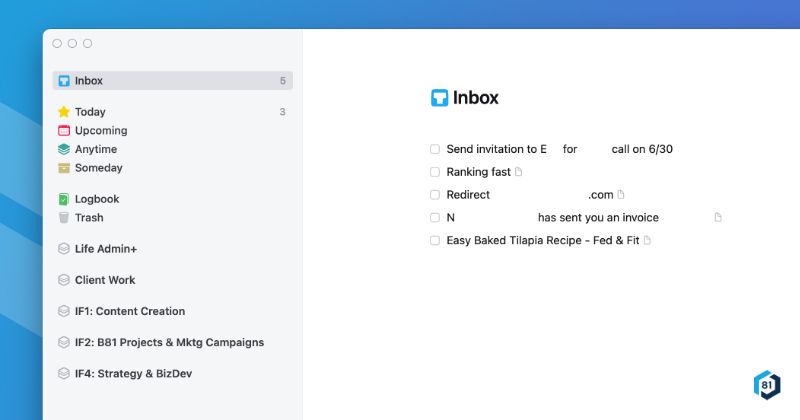This screenshot has width=800, height=420.
Task: Select IF2: B81 Projects & Mktg Campaigns
Action: pos(169,342)
